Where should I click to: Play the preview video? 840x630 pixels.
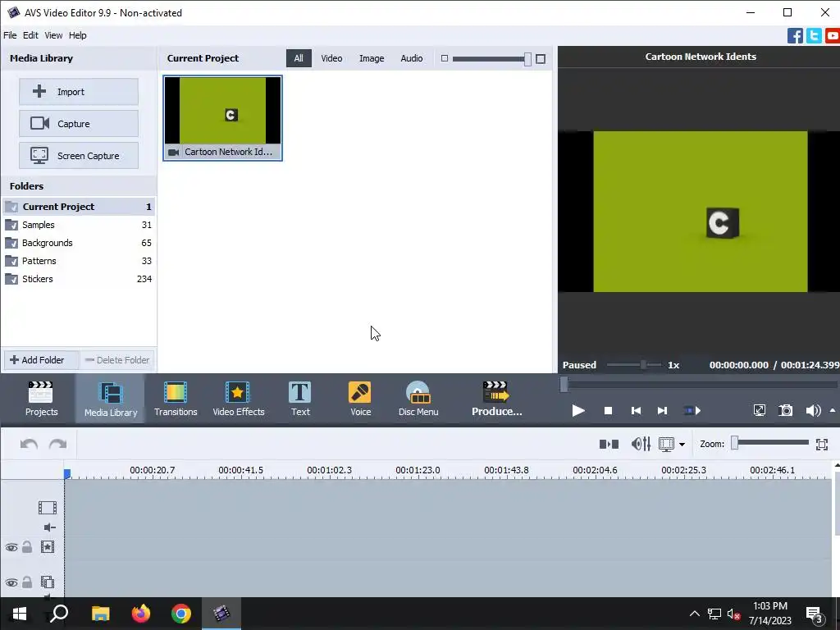578,411
